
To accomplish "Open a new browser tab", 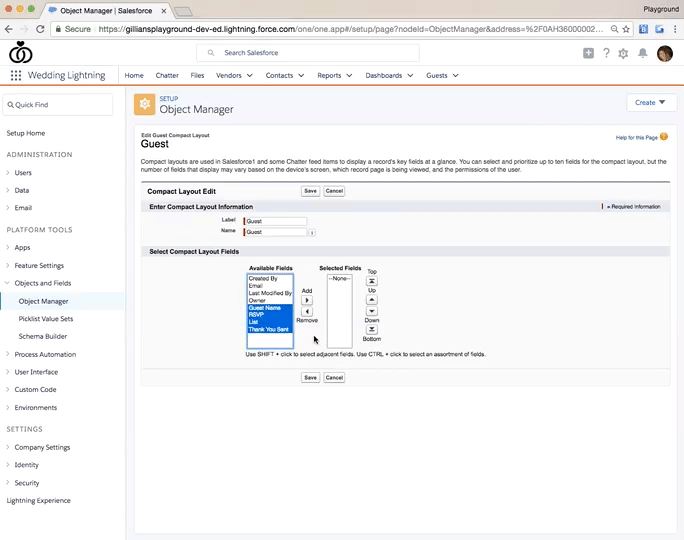I will click(184, 11).
